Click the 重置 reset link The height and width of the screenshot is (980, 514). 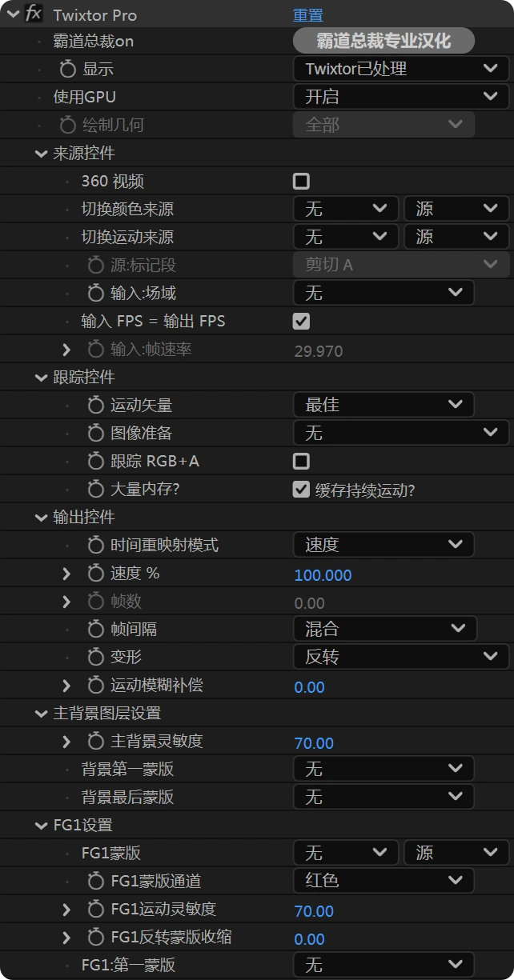point(308,15)
